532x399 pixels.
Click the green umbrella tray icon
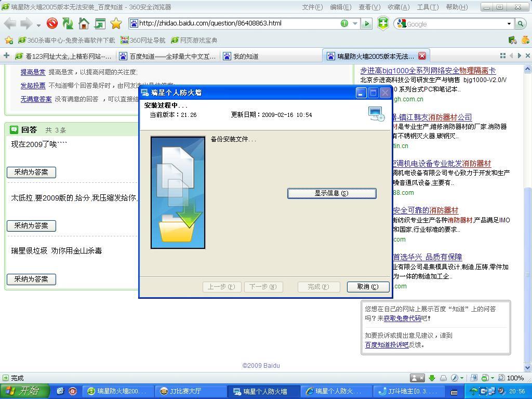(473, 391)
